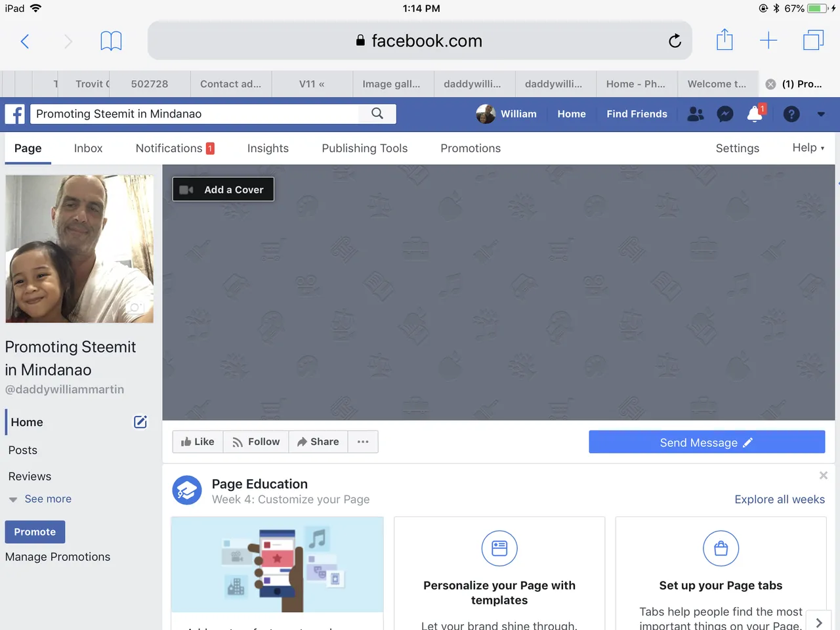The image size is (840, 630).
Task: Click the @daddywilliammartin username
Action: (x=64, y=389)
